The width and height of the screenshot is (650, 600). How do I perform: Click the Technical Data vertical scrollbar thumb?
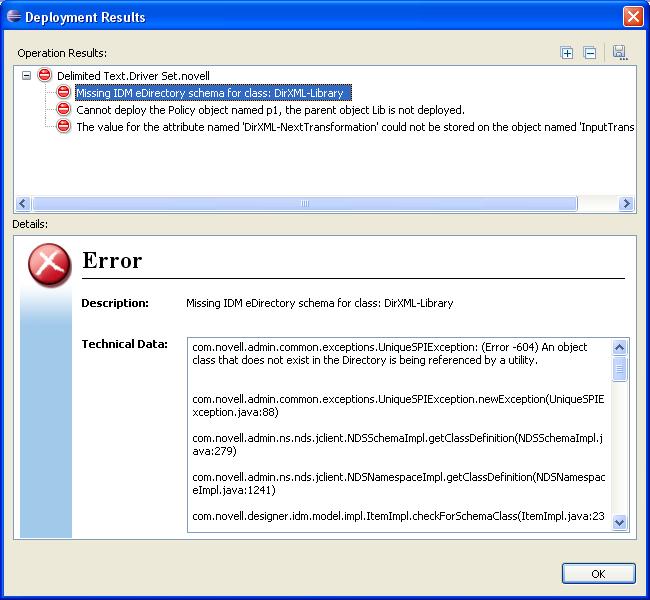(619, 369)
